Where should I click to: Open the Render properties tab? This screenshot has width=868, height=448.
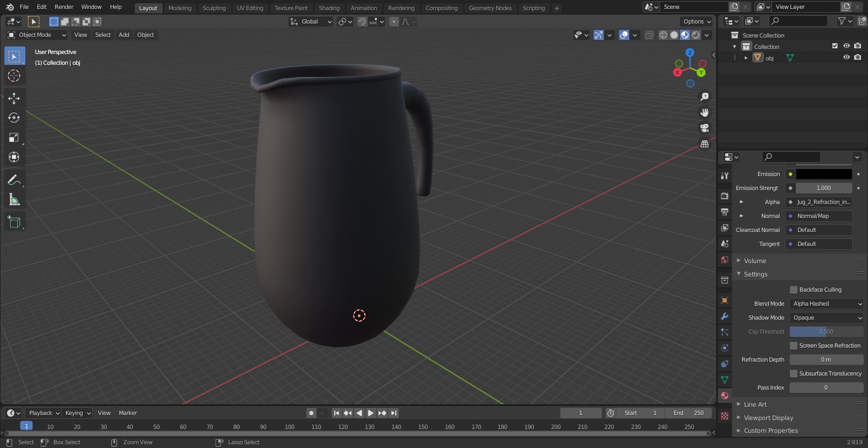click(x=724, y=196)
